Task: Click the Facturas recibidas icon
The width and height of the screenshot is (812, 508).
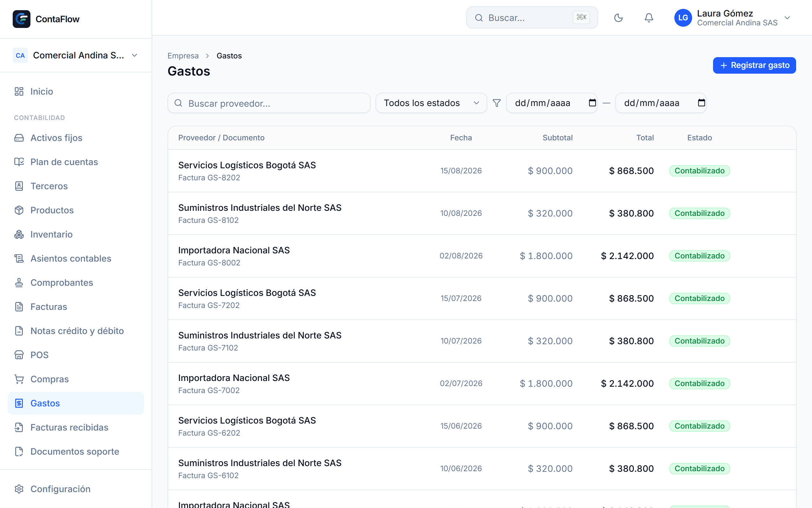Action: point(19,427)
